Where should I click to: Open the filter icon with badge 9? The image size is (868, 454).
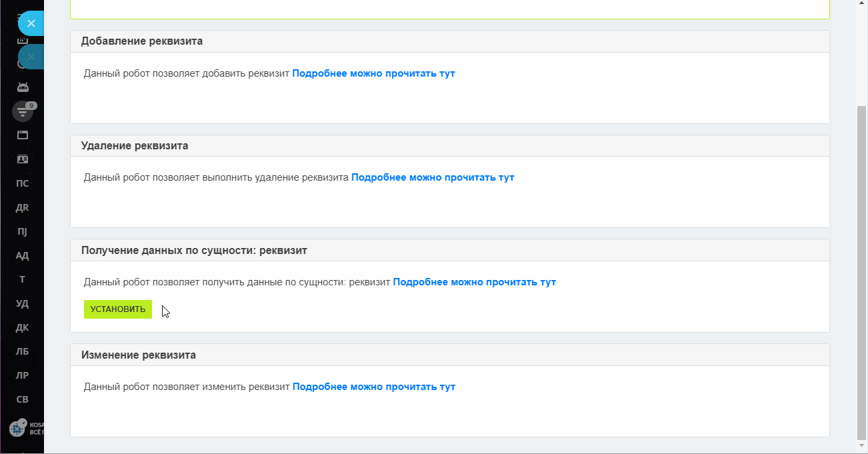pyautogui.click(x=23, y=111)
